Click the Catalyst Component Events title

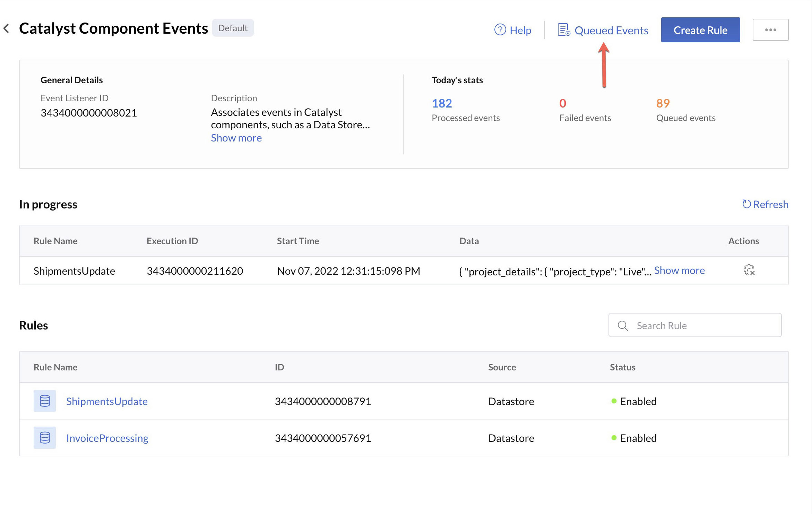[113, 28]
